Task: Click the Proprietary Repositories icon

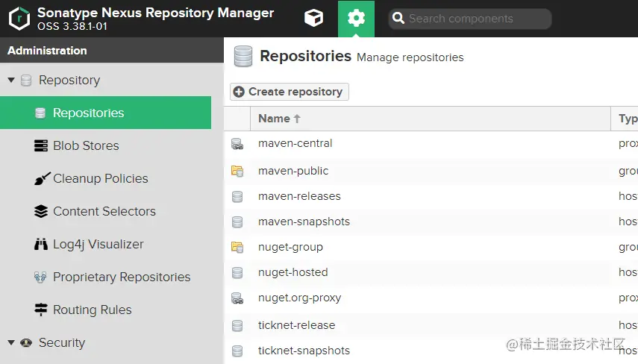Action: click(x=40, y=277)
